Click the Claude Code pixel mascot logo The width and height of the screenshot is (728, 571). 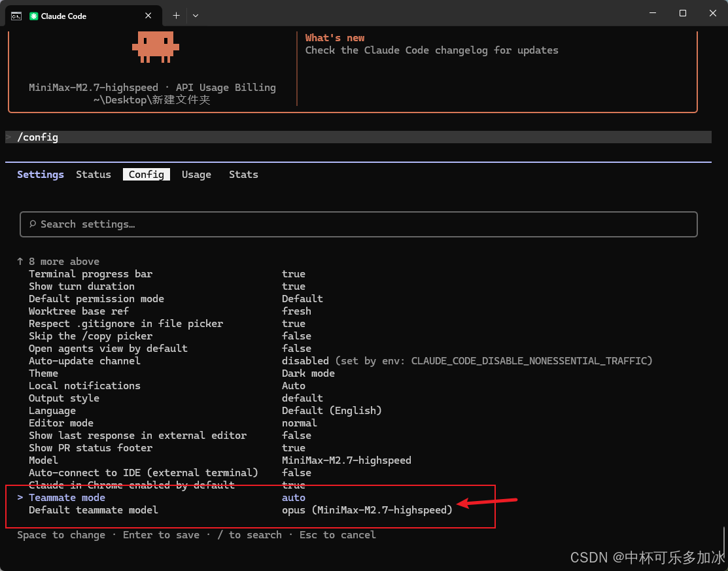click(156, 47)
